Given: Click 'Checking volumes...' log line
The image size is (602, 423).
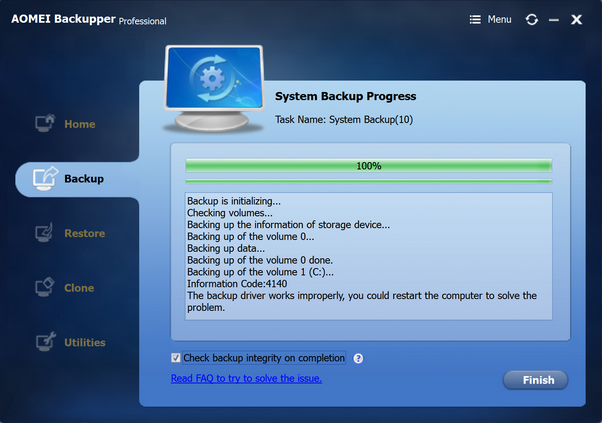Looking at the screenshot, I should [x=230, y=213].
